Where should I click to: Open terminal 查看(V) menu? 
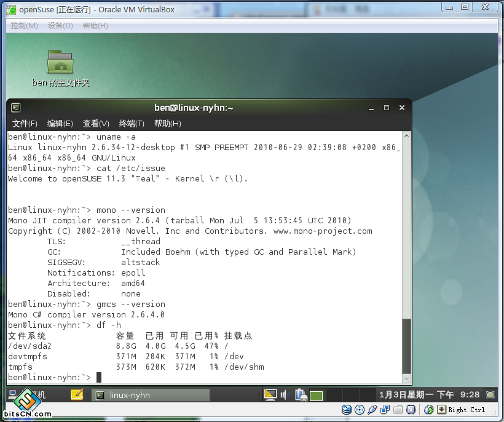96,124
